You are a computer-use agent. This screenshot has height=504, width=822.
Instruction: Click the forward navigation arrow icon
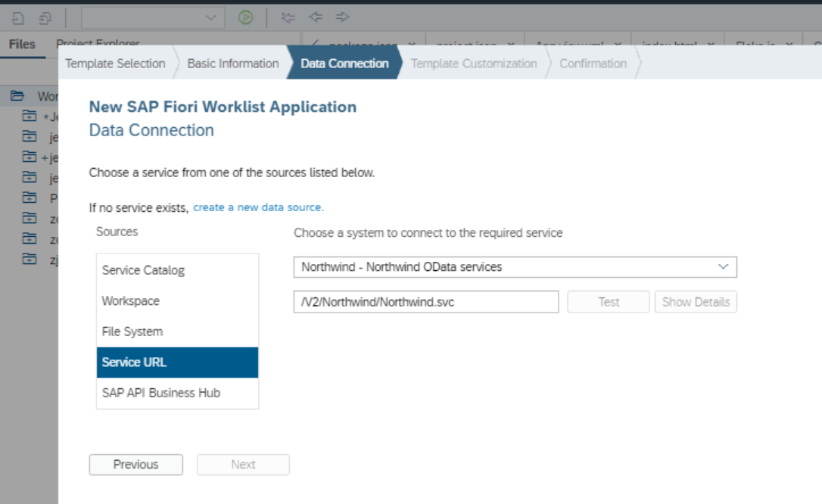pos(342,17)
